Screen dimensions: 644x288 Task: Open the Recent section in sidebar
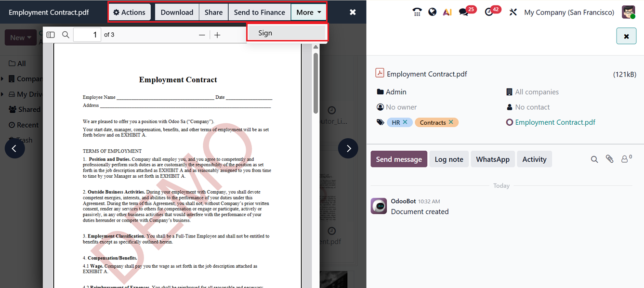24,125
